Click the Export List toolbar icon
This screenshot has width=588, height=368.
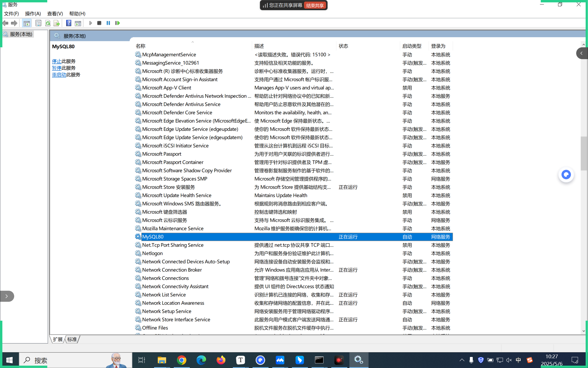pos(56,23)
